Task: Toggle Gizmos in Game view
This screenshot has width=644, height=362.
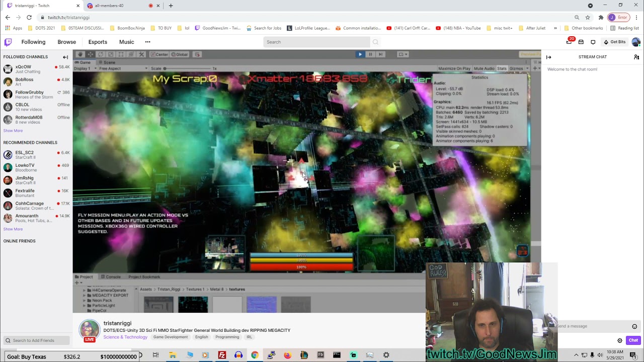Action: click(x=516, y=68)
